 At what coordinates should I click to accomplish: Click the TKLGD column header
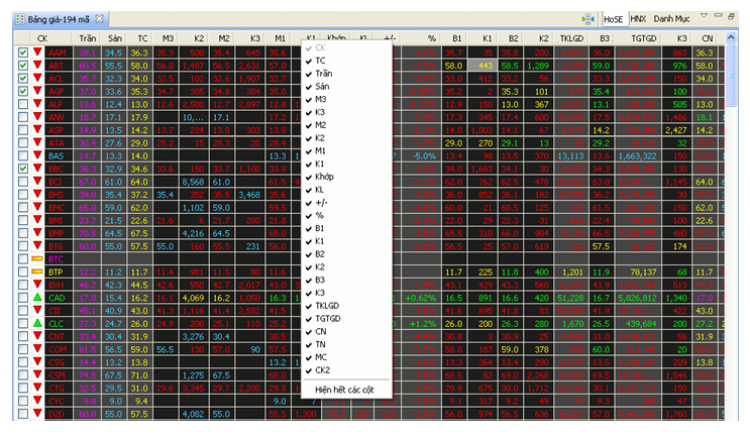[x=572, y=38]
